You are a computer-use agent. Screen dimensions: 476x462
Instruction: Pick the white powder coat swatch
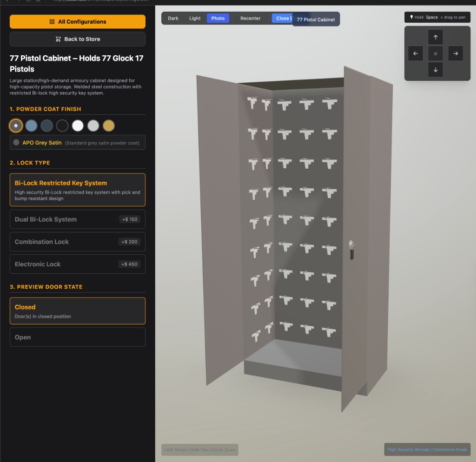[78, 125]
